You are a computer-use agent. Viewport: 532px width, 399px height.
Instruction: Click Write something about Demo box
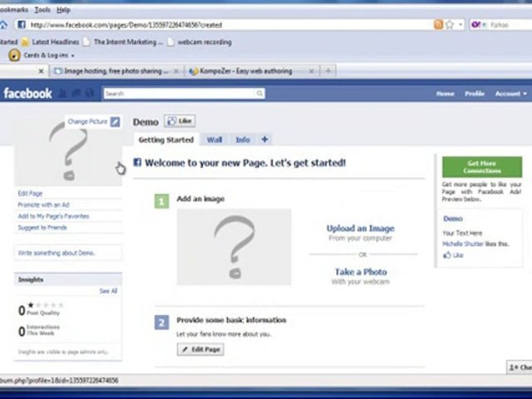(68, 253)
